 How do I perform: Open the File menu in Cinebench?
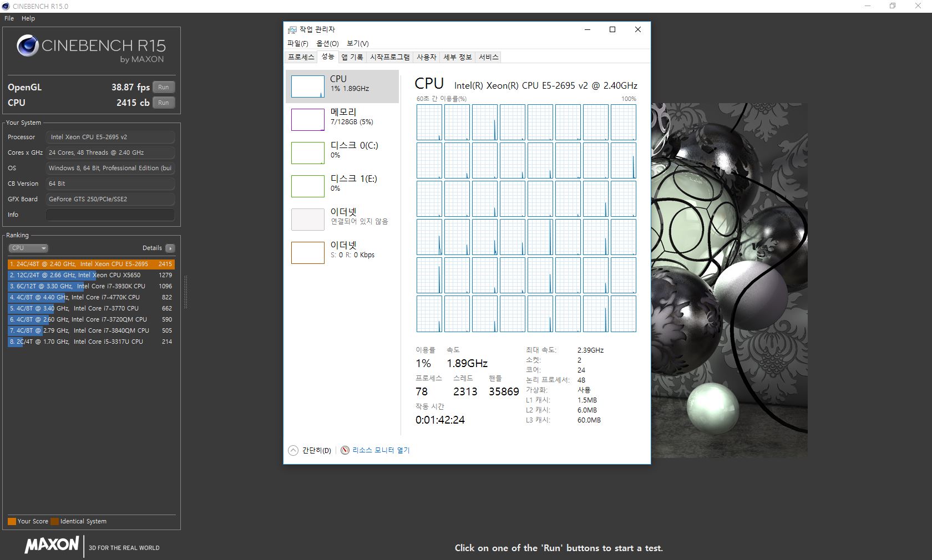pos(9,18)
